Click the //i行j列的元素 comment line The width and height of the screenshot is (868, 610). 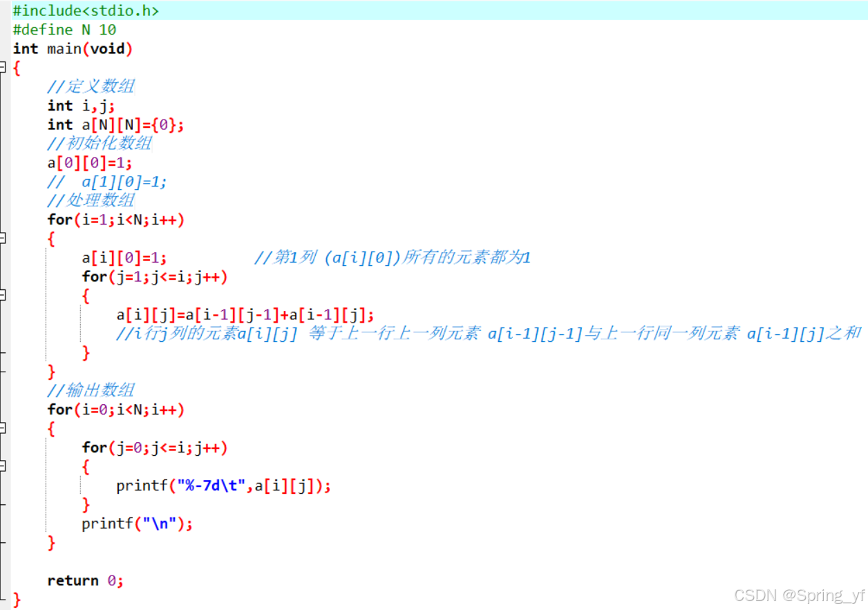(x=489, y=334)
